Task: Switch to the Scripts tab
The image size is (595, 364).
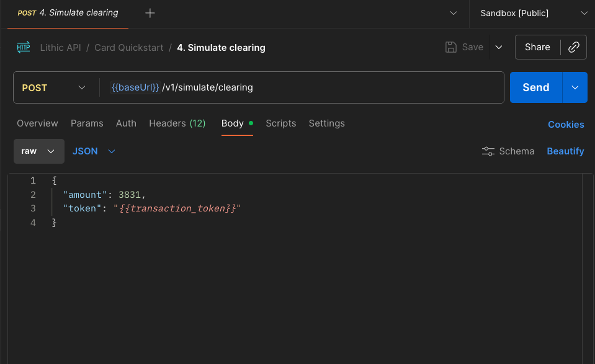Action: 280,123
